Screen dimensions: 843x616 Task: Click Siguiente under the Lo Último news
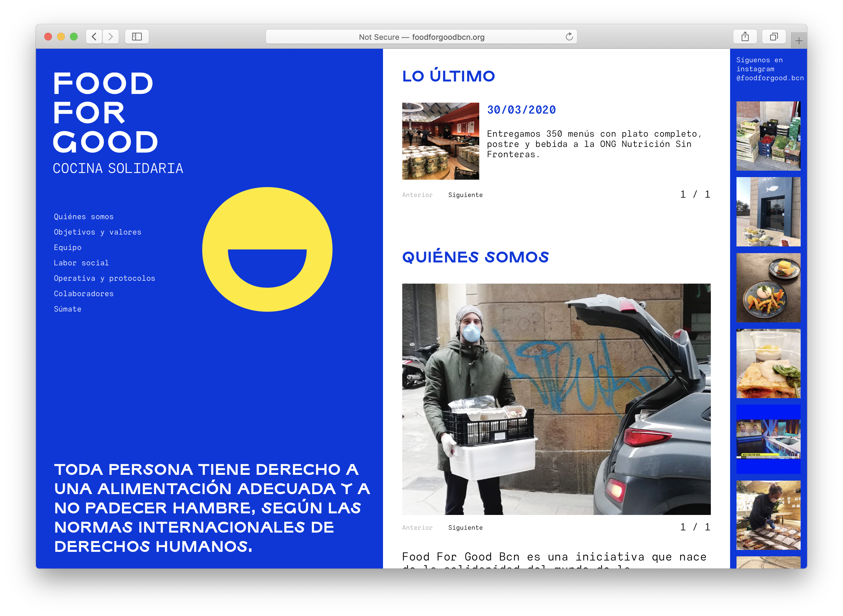[x=465, y=195]
